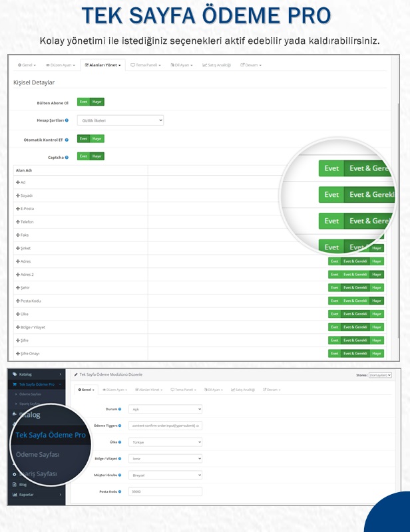Click the move icon beside Ülke row
410x532 pixels.
(x=18, y=314)
